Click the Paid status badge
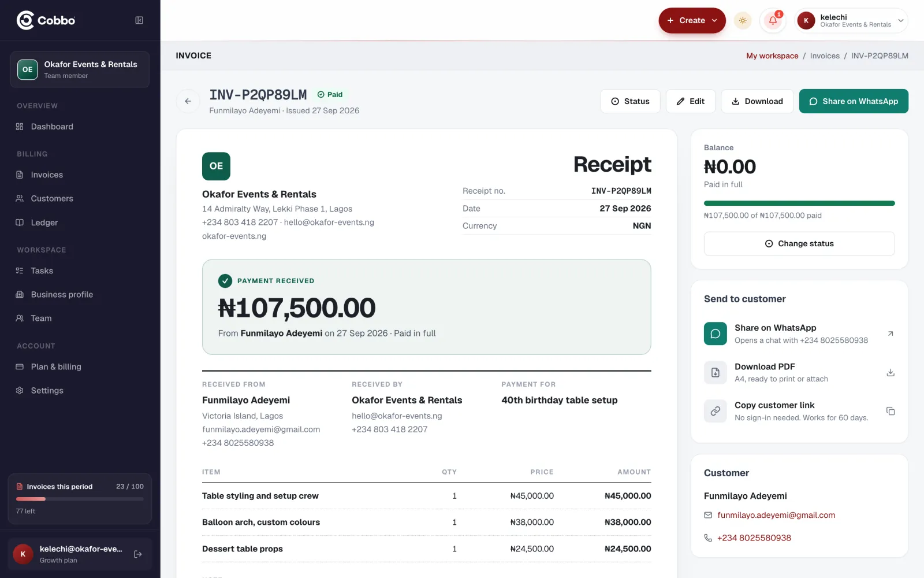 (x=330, y=94)
